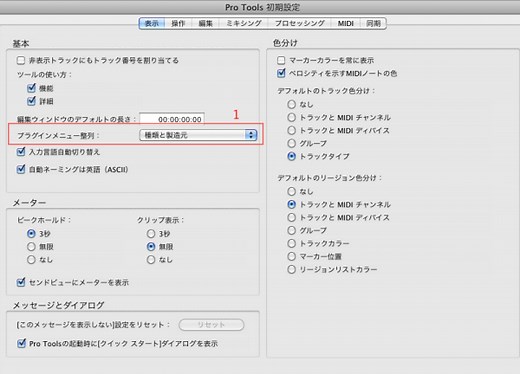This screenshot has height=374, width=520.
Task: Switch to the MIDI tab
Action: point(345,23)
